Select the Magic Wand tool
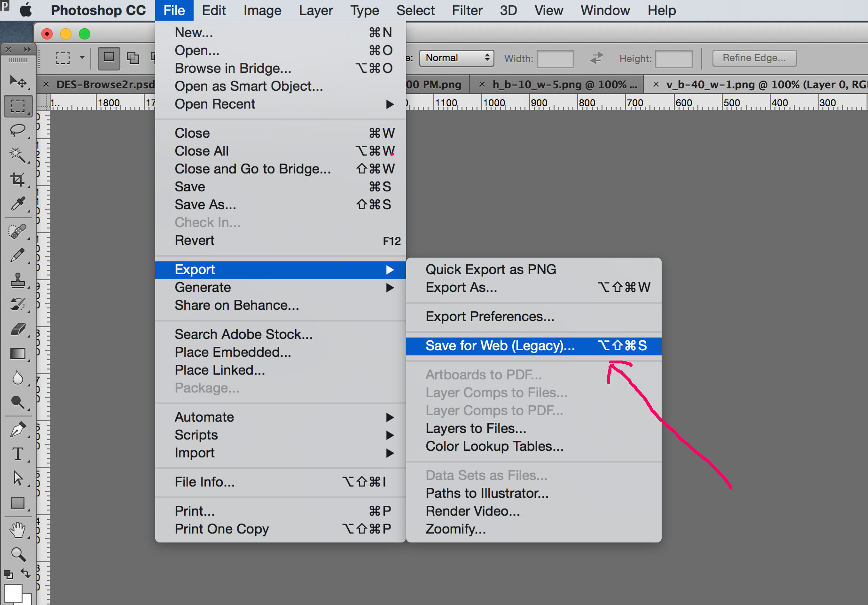 [17, 155]
